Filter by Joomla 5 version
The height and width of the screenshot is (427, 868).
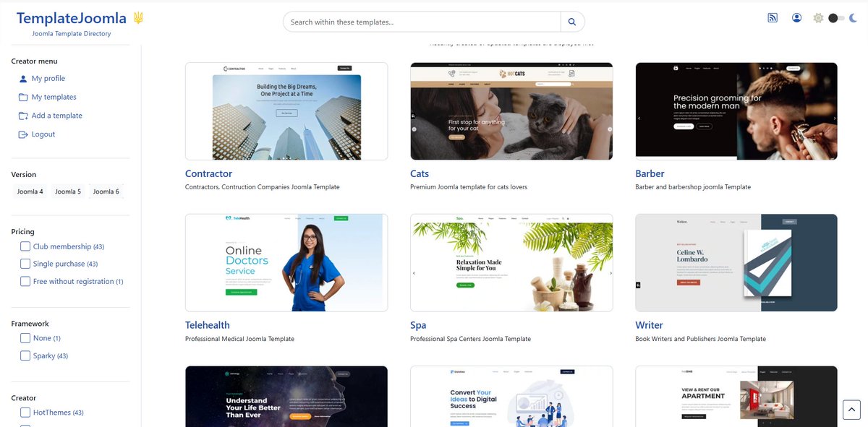(68, 191)
